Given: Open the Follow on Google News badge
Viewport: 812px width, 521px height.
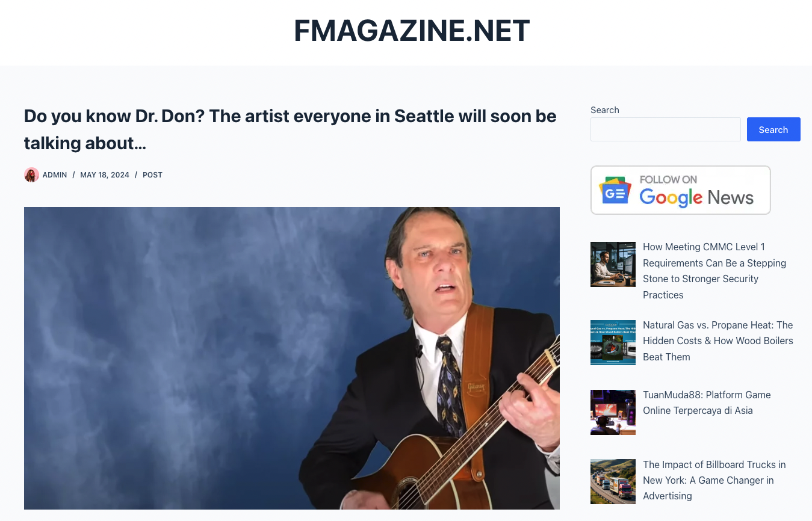Looking at the screenshot, I should pyautogui.click(x=680, y=190).
